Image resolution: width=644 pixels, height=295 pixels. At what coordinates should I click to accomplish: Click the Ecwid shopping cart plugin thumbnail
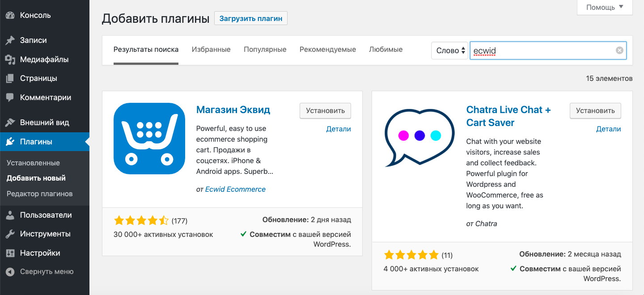click(x=149, y=139)
